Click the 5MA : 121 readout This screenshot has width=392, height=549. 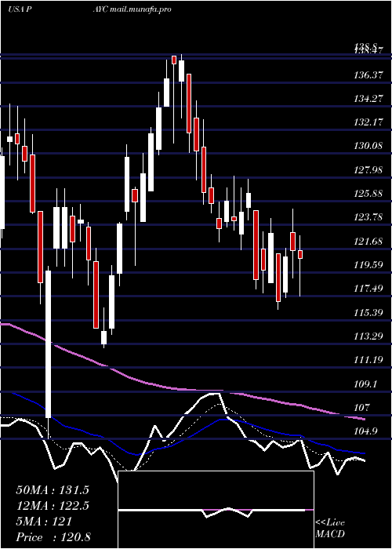tap(44, 522)
